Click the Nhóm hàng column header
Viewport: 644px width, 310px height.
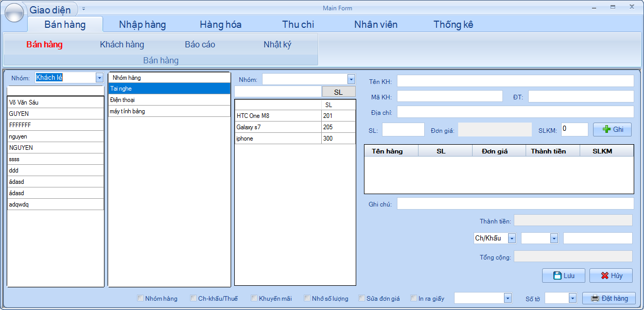[x=169, y=77]
